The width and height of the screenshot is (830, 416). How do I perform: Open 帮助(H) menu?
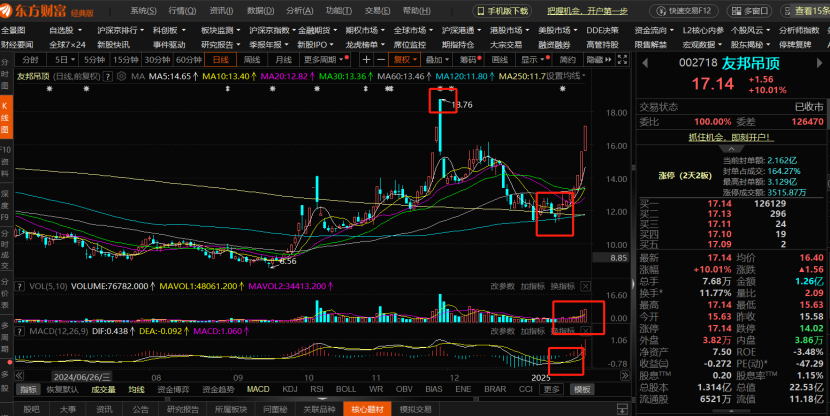[x=417, y=11]
